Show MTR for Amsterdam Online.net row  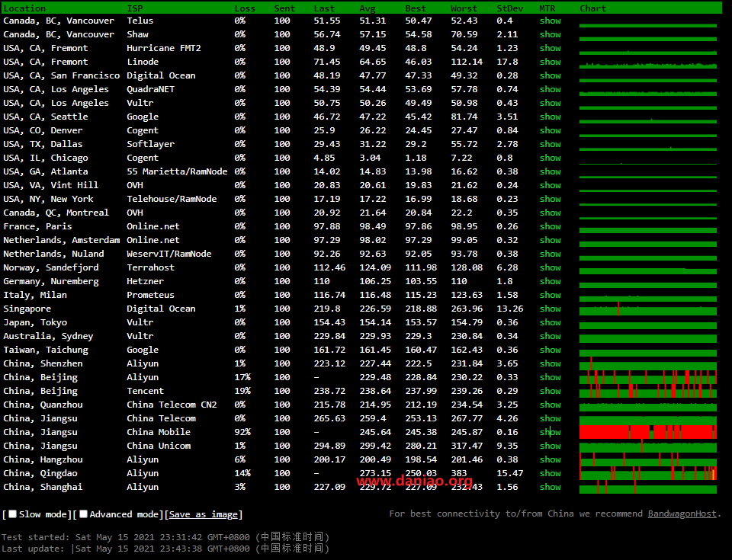pyautogui.click(x=550, y=240)
